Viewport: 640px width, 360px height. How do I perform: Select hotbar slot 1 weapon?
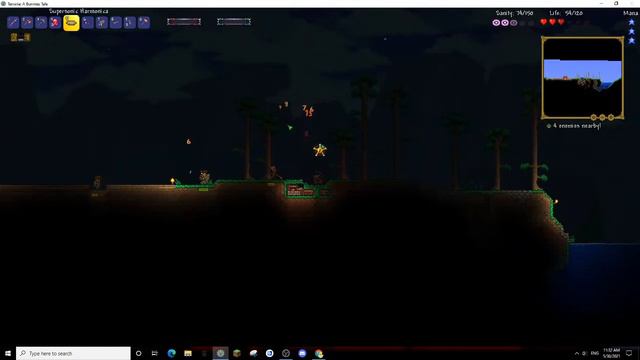[x=13, y=22]
